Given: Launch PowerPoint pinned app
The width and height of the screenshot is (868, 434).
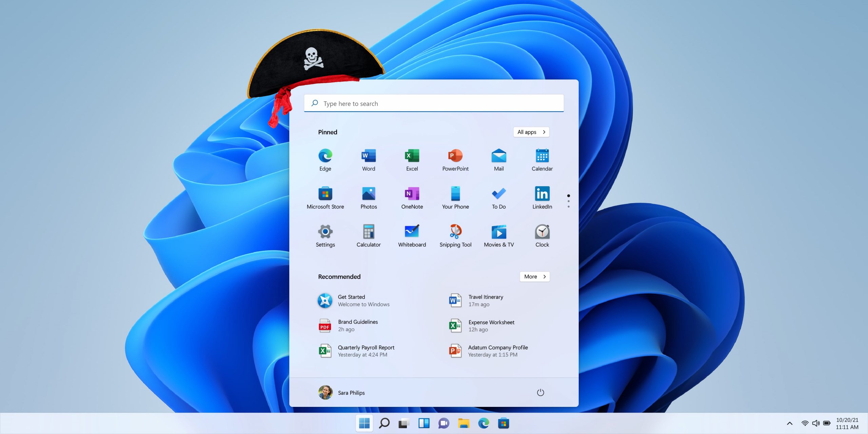Looking at the screenshot, I should [455, 160].
